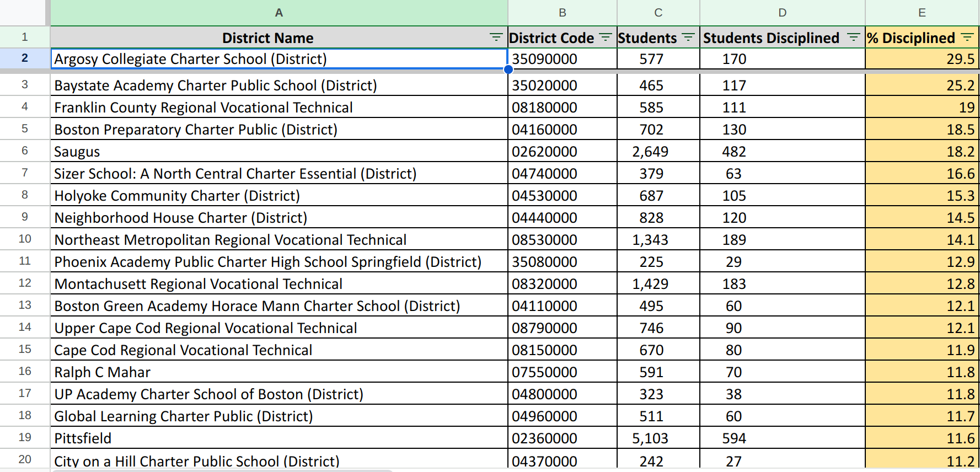
Task: Click the 'Upper Cape Cod Regional Vocational Technical' cell
Action: point(279,328)
